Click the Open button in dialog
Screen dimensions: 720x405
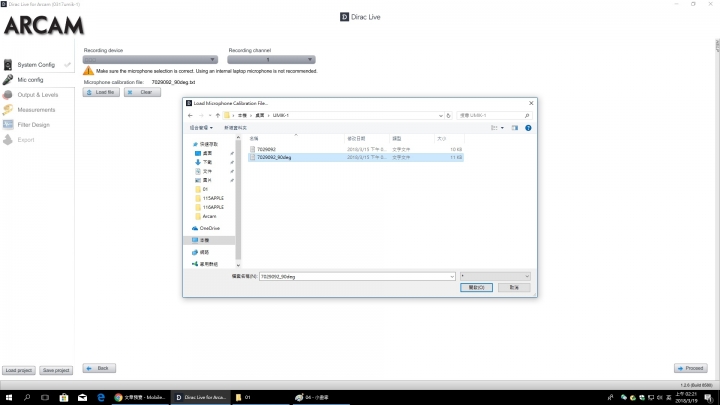[x=476, y=287]
